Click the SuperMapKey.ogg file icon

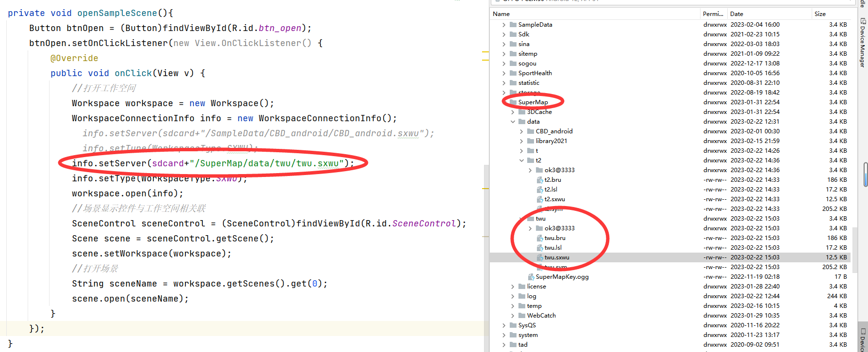(x=531, y=276)
